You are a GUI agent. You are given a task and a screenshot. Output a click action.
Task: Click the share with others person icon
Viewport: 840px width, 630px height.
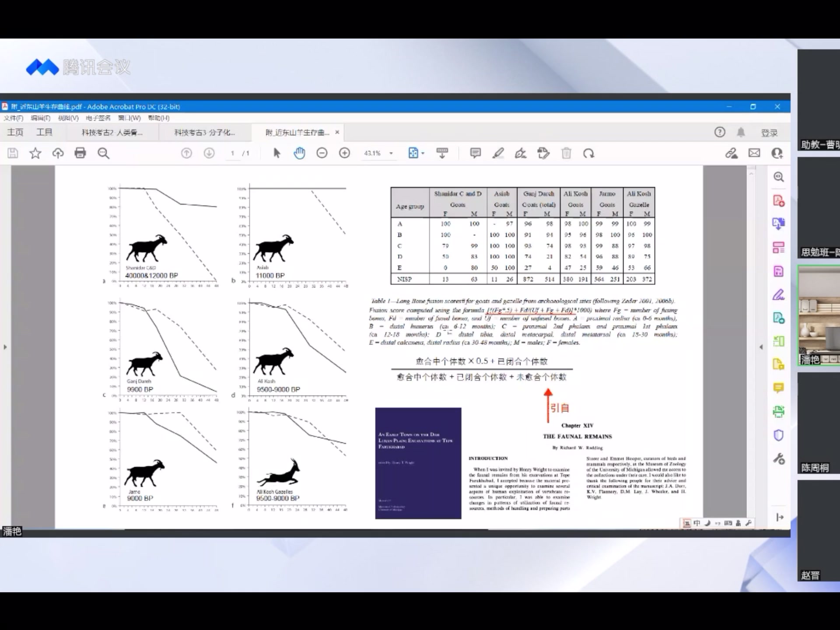coord(777,153)
